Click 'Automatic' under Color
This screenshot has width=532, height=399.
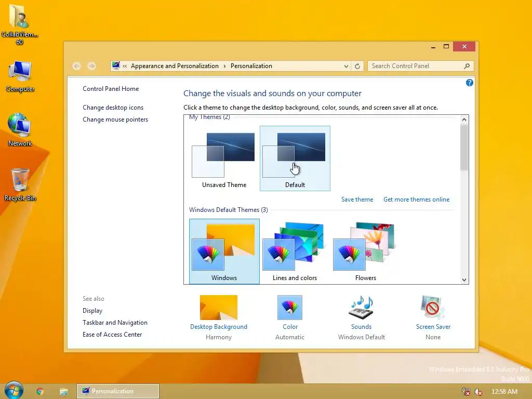pos(290,337)
